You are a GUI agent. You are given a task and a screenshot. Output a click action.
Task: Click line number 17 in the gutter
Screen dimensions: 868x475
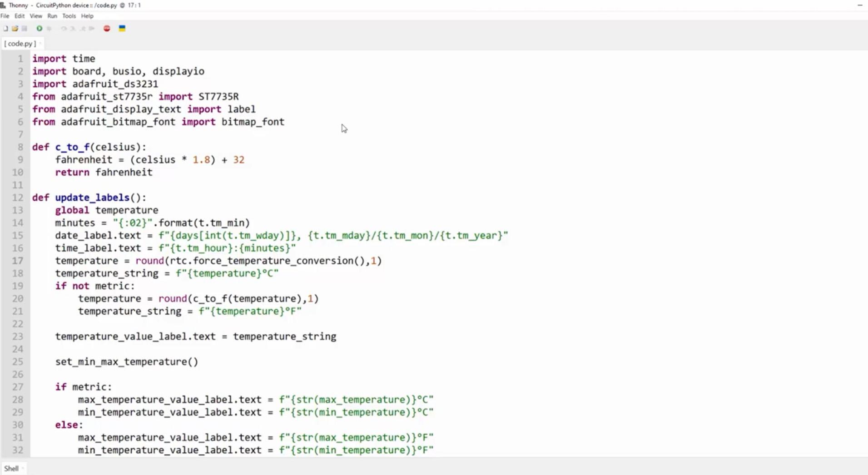(17, 261)
